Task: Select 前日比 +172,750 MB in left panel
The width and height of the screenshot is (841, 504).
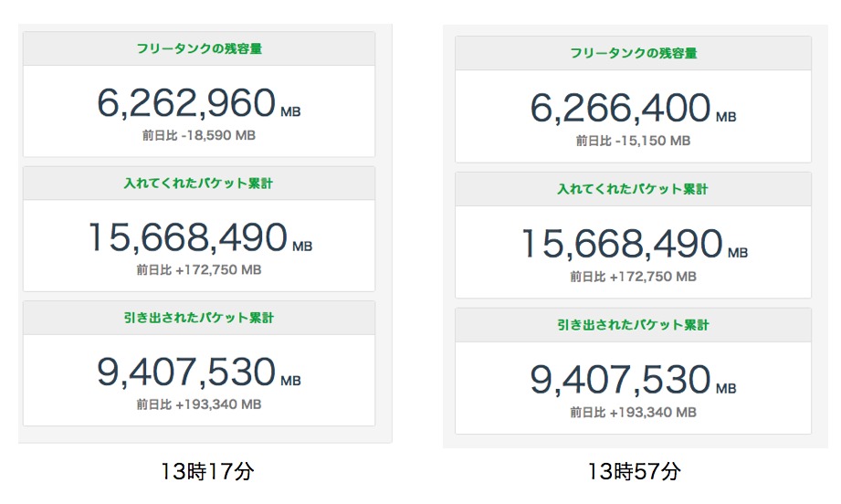Action: [198, 269]
